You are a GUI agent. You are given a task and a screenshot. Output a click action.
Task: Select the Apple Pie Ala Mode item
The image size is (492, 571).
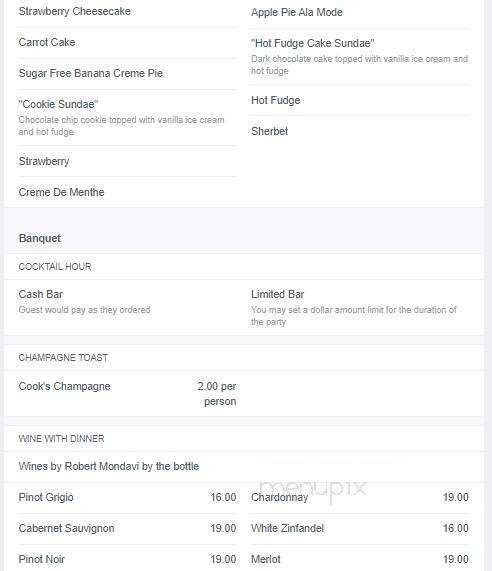pyautogui.click(x=297, y=12)
